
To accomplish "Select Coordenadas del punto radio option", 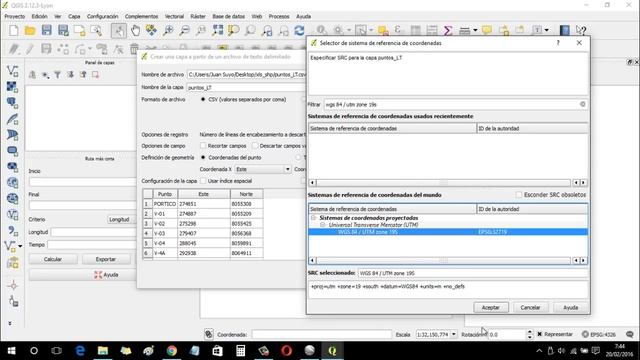I will 203,158.
